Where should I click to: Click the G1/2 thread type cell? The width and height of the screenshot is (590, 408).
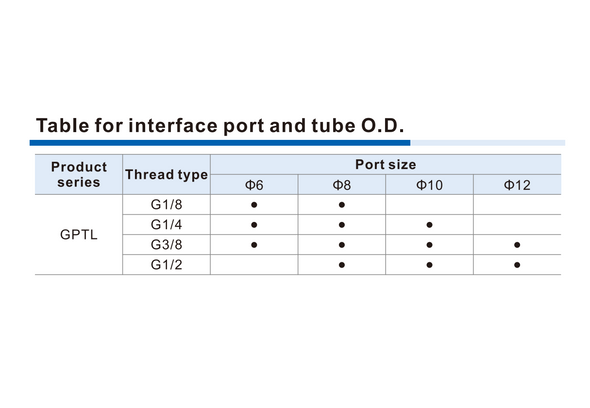point(166,265)
